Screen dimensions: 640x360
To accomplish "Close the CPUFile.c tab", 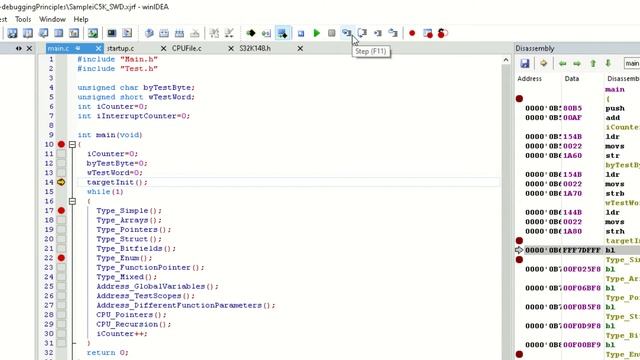I will click(231, 48).
